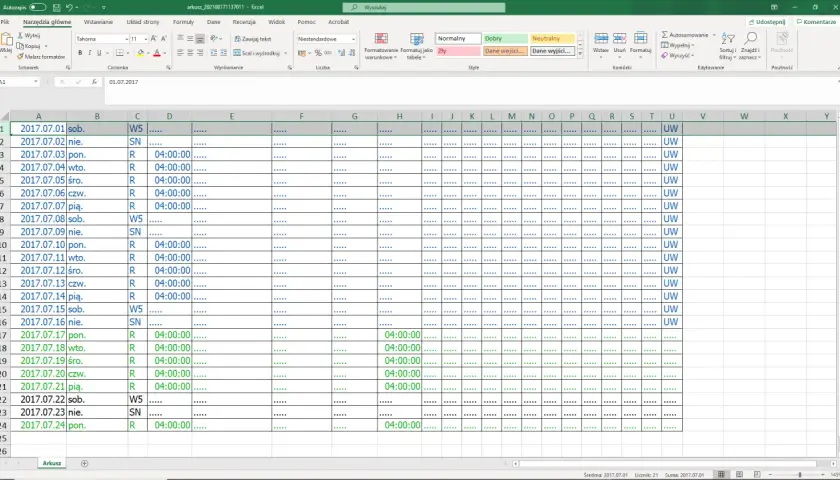840x480 pixels.
Task: Click Scal i wyśrodkuj button
Action: pos(257,53)
